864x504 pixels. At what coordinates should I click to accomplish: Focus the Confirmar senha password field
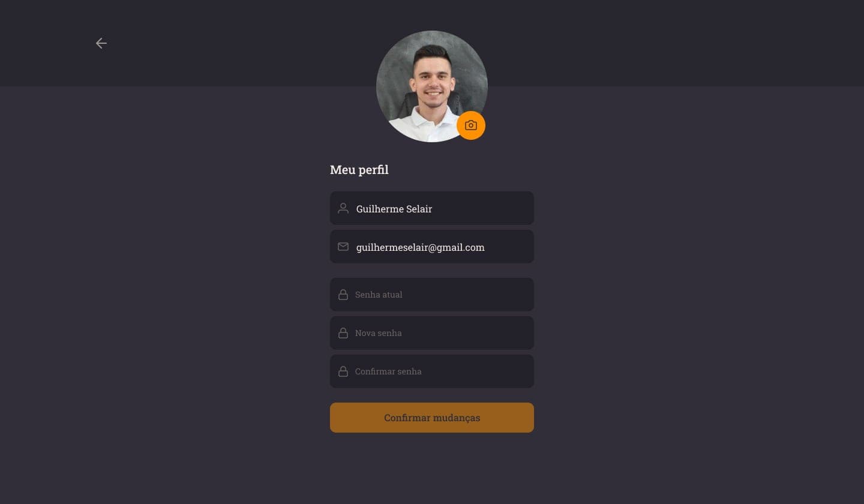click(x=432, y=371)
